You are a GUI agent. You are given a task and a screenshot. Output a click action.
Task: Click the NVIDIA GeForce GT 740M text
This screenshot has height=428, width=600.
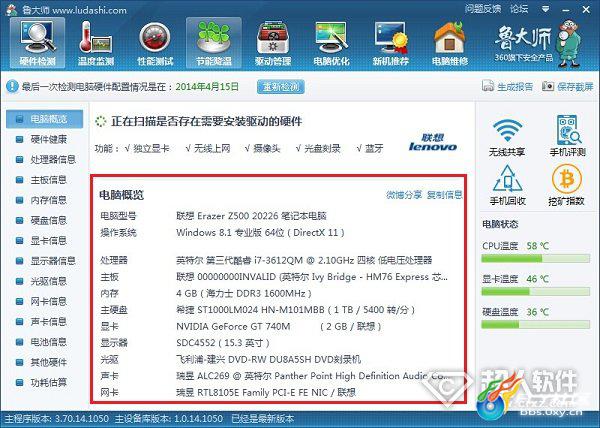[233, 326]
